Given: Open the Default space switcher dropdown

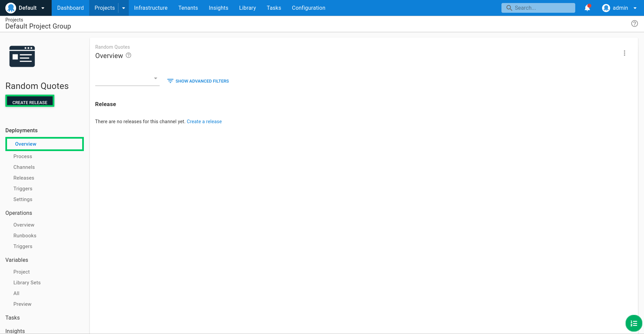Looking at the screenshot, I should point(43,8).
